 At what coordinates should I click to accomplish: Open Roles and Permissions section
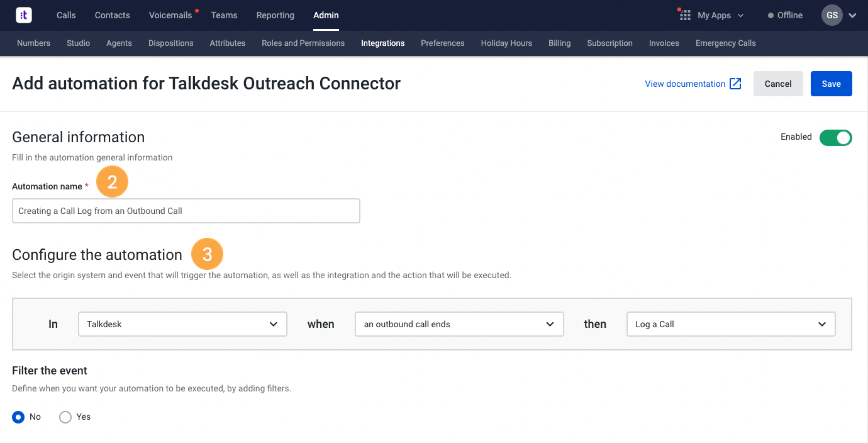click(x=303, y=43)
